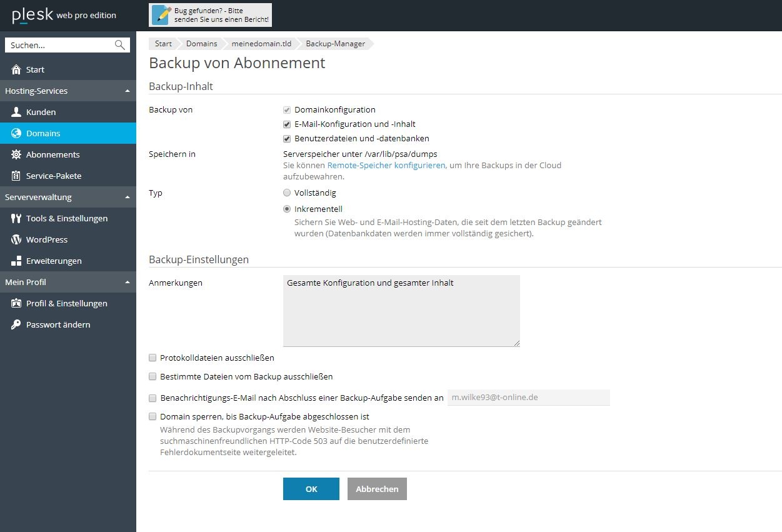Open Kunden in the sidebar
This screenshot has height=532, width=782.
68,112
